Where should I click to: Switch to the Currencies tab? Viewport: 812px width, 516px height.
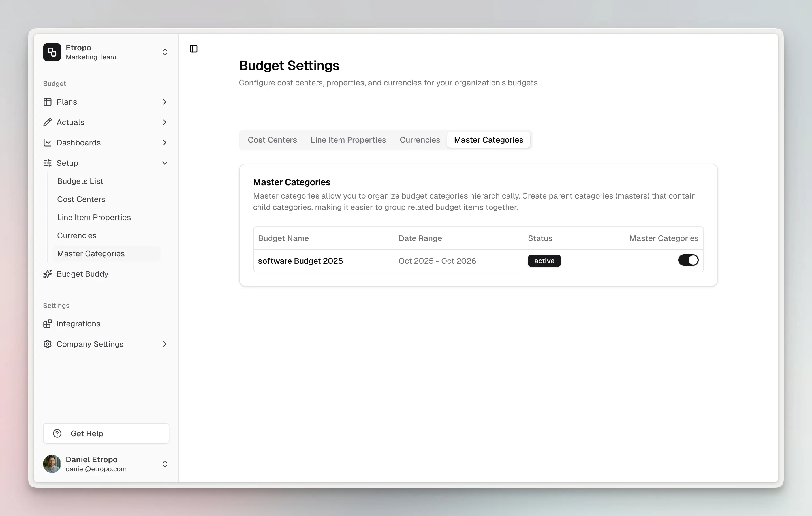420,140
